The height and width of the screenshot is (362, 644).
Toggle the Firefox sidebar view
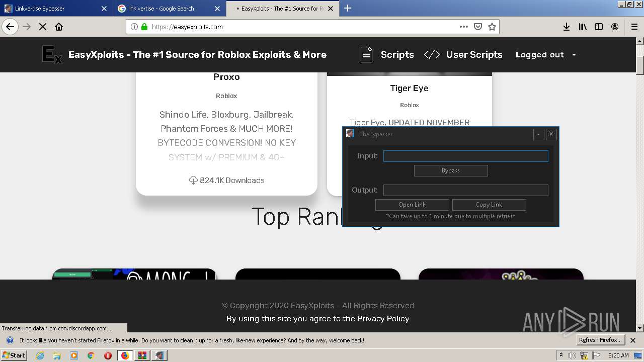[x=599, y=27]
